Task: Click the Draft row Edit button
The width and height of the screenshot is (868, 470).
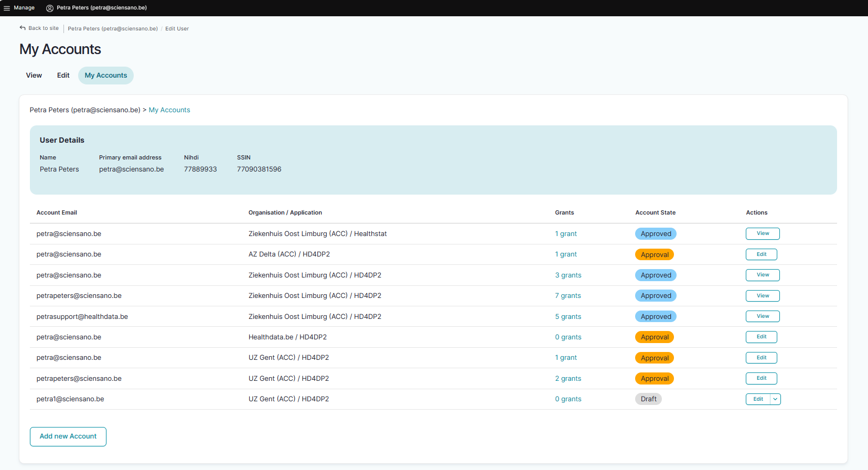Action: [758, 399]
